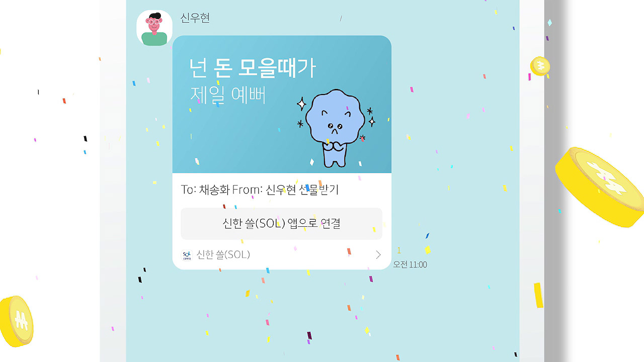Click the big four-point sparkle beside the character
The height and width of the screenshot is (362, 644).
(x=301, y=105)
